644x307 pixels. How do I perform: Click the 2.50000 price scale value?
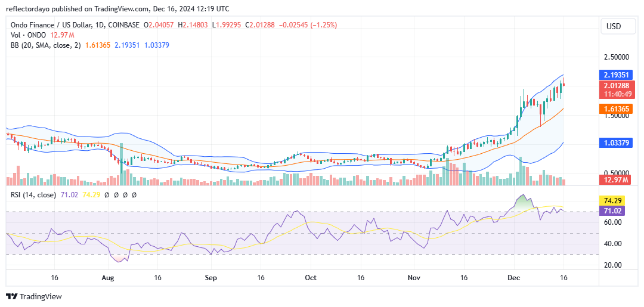pos(616,57)
